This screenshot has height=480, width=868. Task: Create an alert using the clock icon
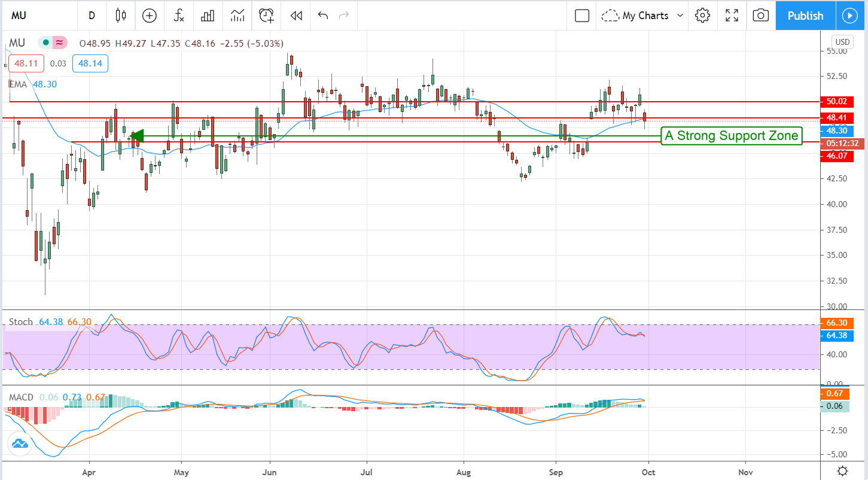[x=266, y=16]
